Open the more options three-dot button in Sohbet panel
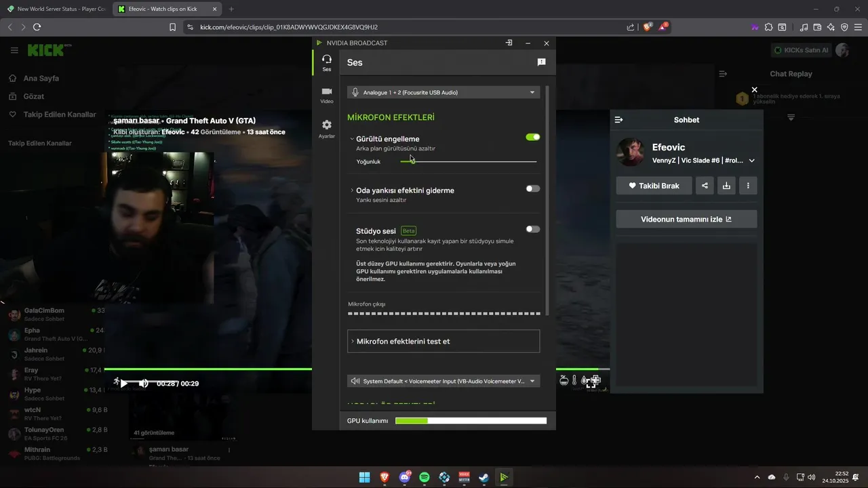This screenshot has height=488, width=868. click(x=748, y=186)
